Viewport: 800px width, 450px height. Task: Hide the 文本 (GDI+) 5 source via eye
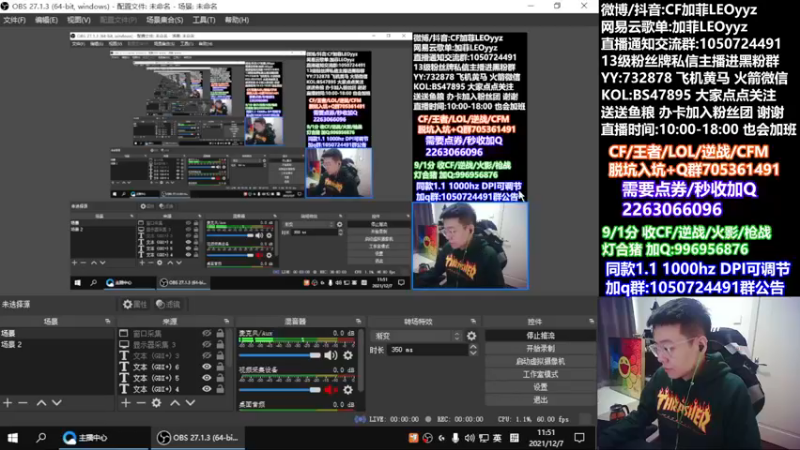[207, 378]
